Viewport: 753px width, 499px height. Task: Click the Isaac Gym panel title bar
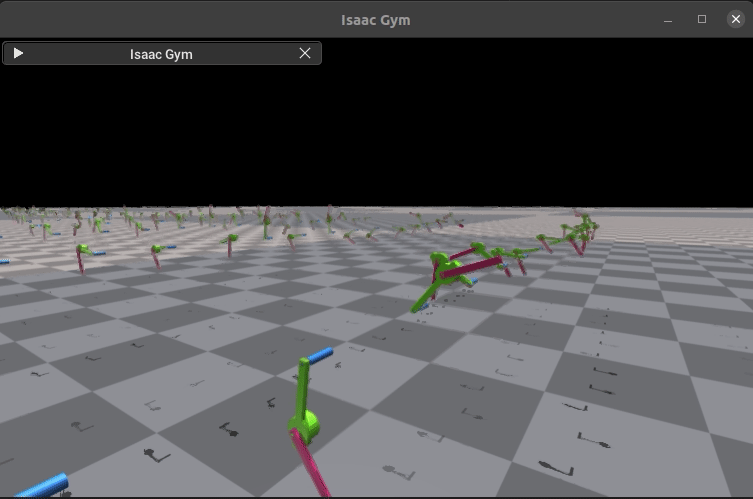[162, 53]
